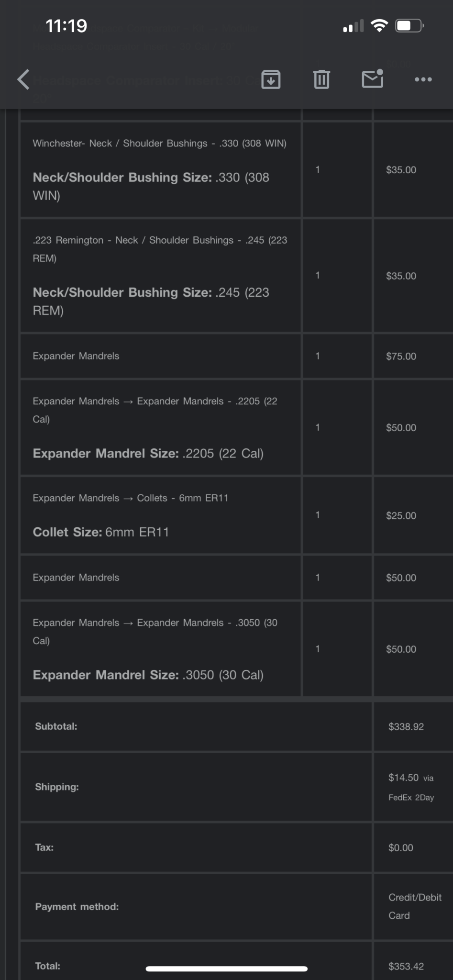
Task: Delete email using trash icon
Action: tap(321, 79)
